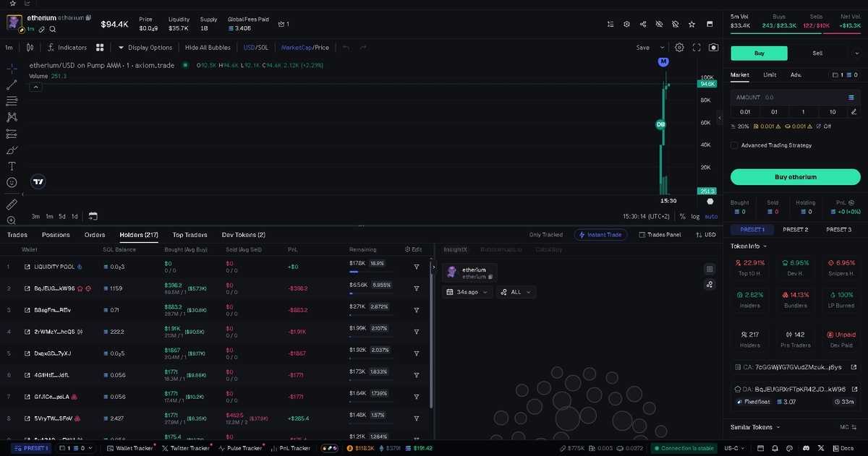868x456 pixels.
Task: Open token settings gear in header
Action: (626, 24)
